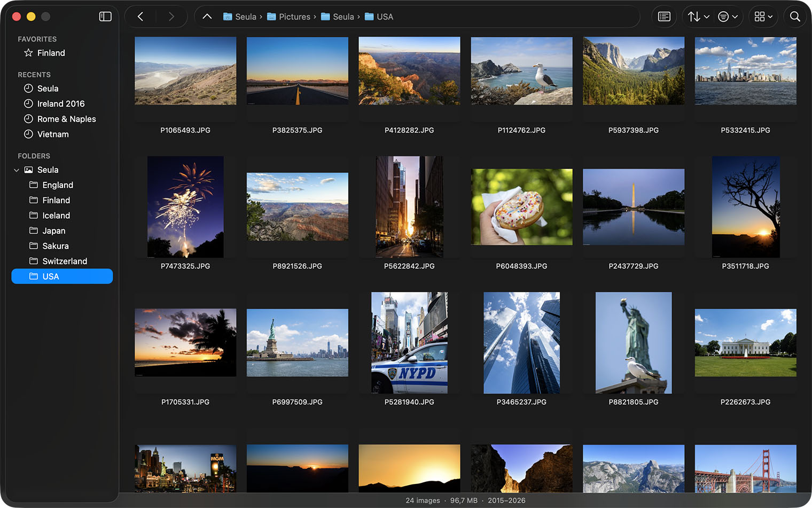812x508 pixels.
Task: Select statue with seagull photo P8821805.JPG
Action: [x=634, y=343]
